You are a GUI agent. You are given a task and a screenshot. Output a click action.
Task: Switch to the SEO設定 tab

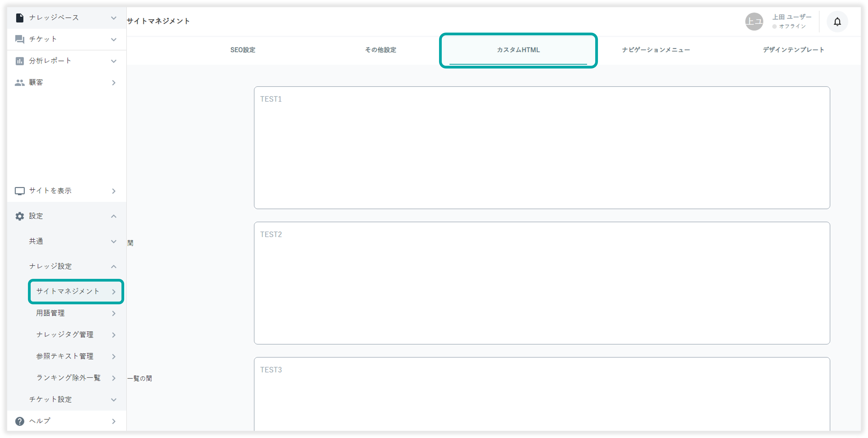click(x=243, y=50)
